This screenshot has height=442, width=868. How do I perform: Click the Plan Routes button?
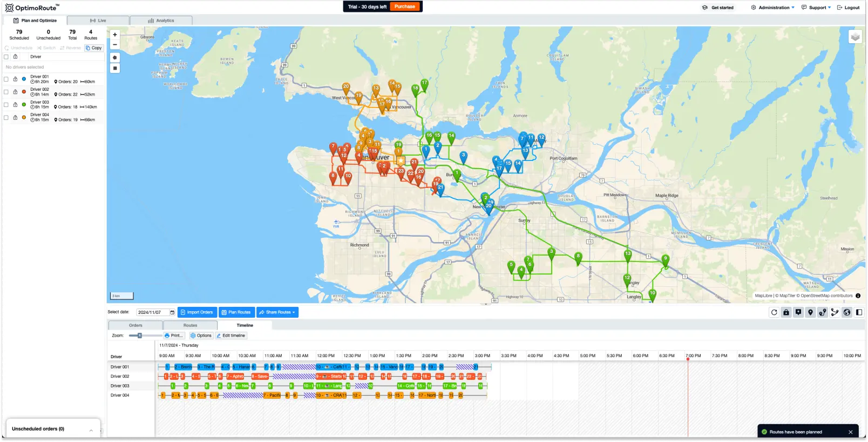coord(236,312)
